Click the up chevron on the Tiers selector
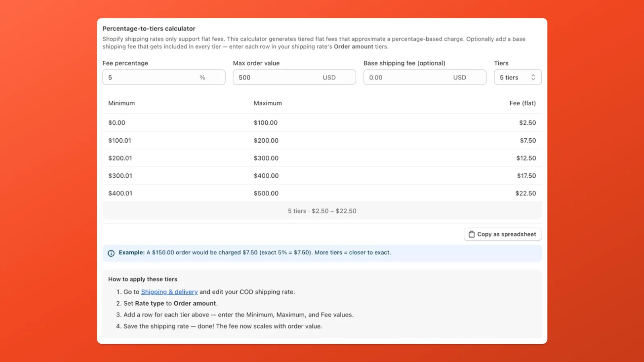 [x=533, y=75]
